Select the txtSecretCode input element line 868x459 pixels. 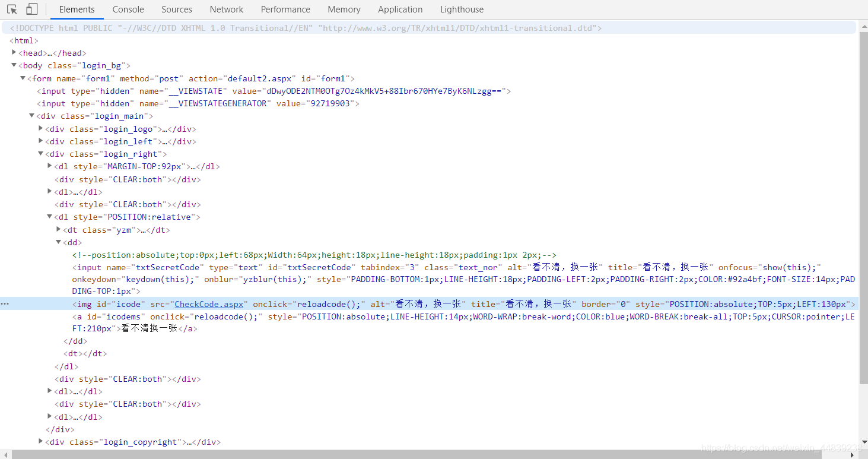pyautogui.click(x=464, y=279)
